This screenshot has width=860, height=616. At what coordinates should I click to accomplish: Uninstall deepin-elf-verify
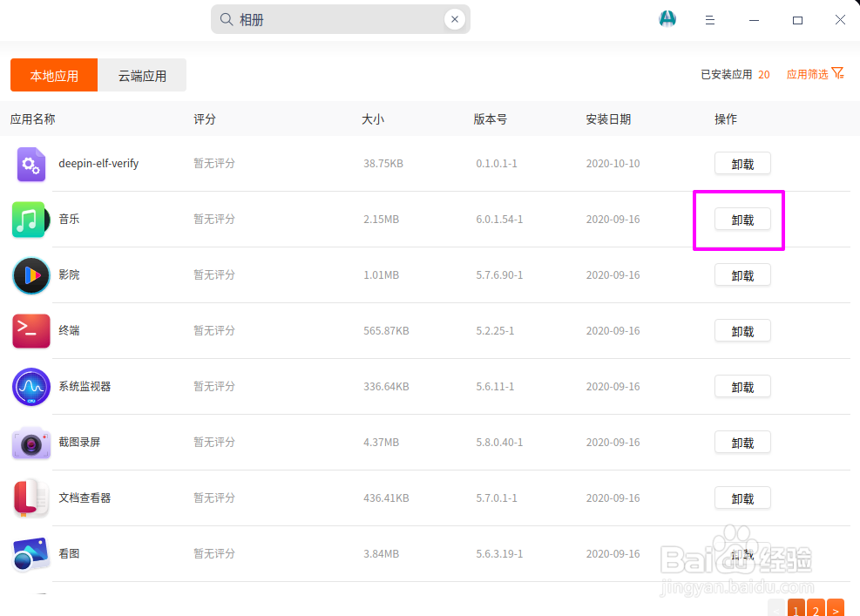742,164
